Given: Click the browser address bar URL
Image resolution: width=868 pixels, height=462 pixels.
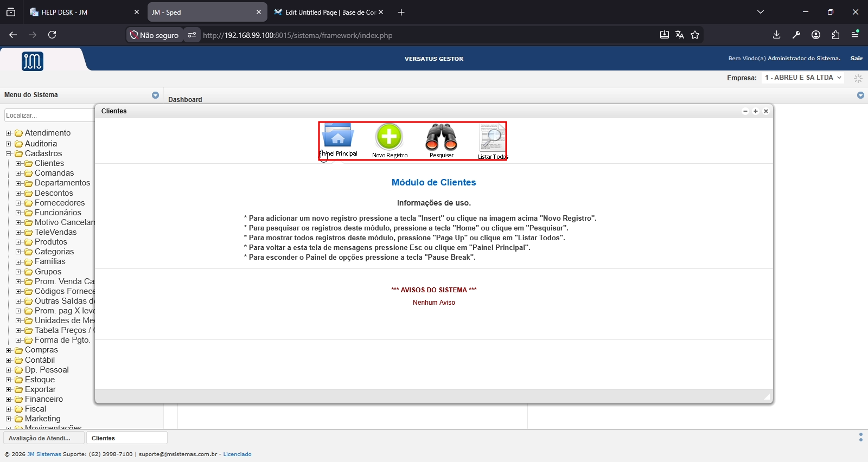Looking at the screenshot, I should (297, 35).
